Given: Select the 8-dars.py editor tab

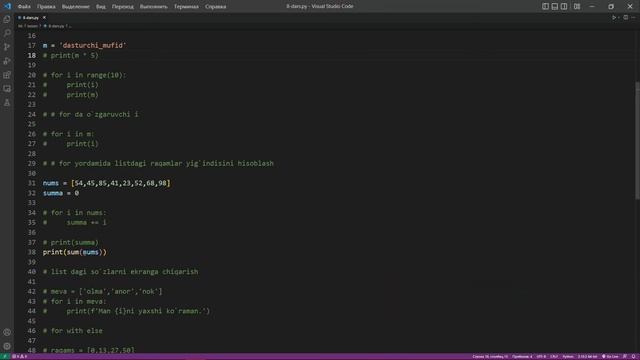Looking at the screenshot, I should 31,18.
